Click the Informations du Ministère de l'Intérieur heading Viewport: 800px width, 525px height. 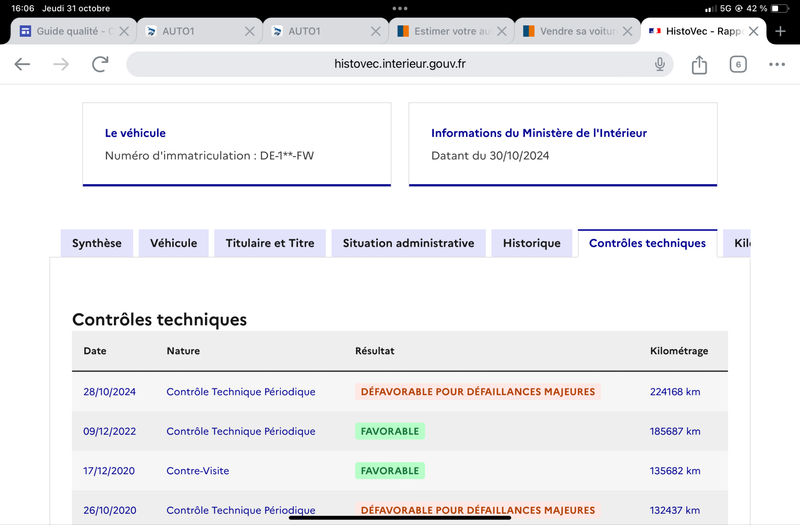[x=539, y=133]
